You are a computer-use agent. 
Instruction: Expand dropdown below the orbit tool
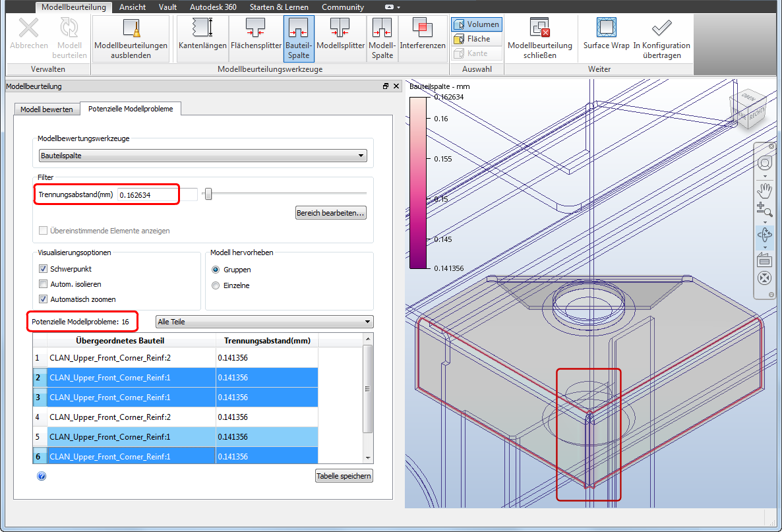tap(765, 247)
